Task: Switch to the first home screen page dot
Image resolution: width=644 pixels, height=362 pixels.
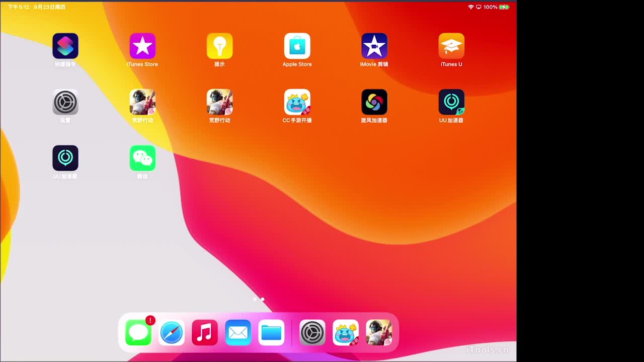Action: click(255, 299)
